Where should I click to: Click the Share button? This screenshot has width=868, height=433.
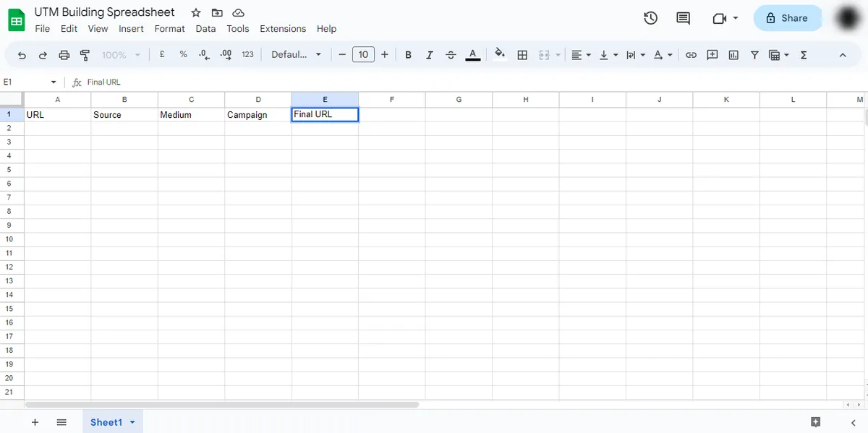click(788, 18)
